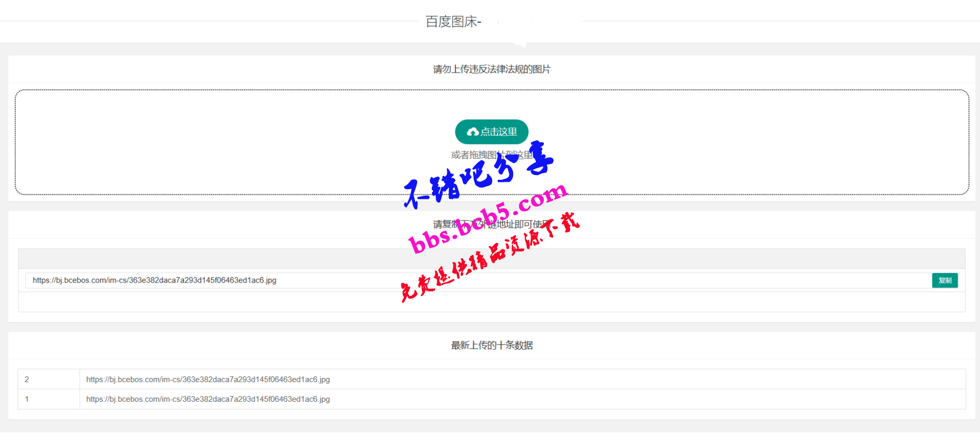This screenshot has height=446, width=980.
Task: Click the number cell 1 in the upload table
Action: [x=49, y=399]
